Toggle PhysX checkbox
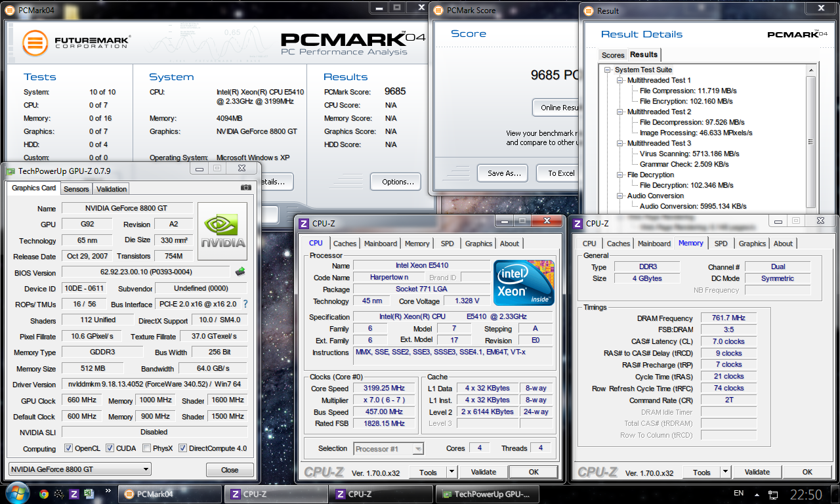 pos(146,448)
